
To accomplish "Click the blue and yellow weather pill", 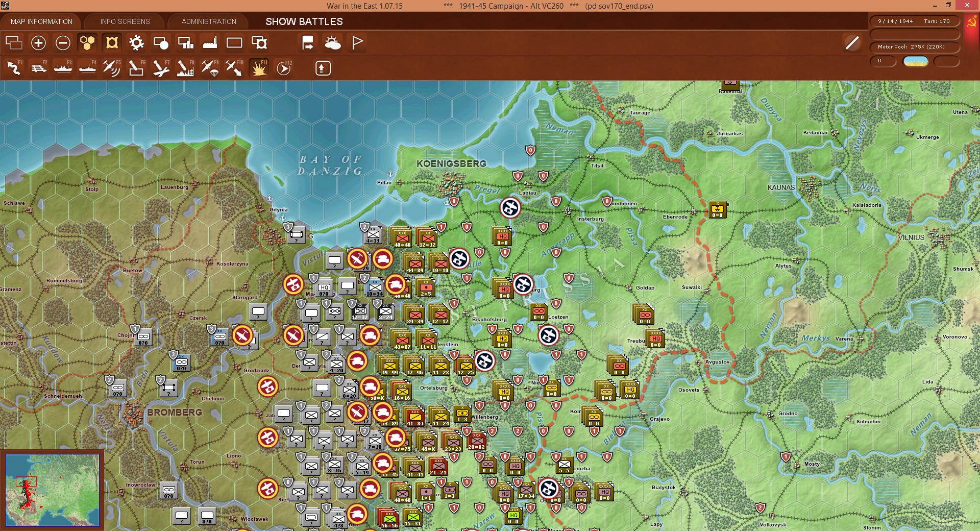I will 916,61.
